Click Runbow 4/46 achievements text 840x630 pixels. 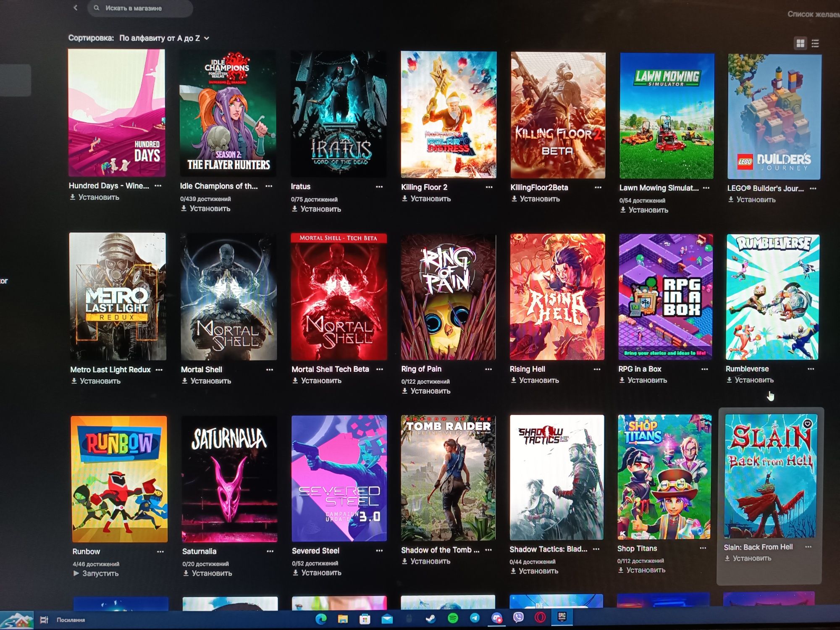pyautogui.click(x=96, y=564)
